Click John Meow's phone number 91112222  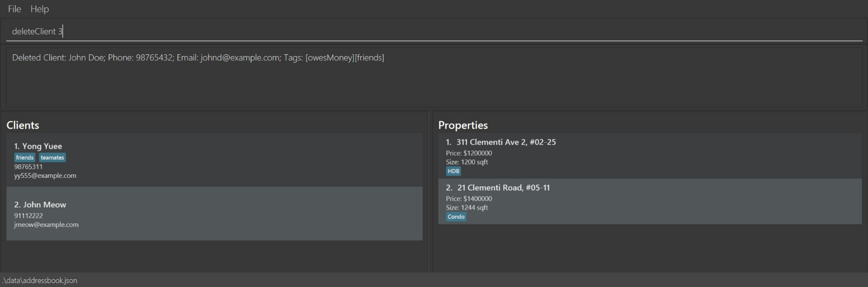click(28, 216)
